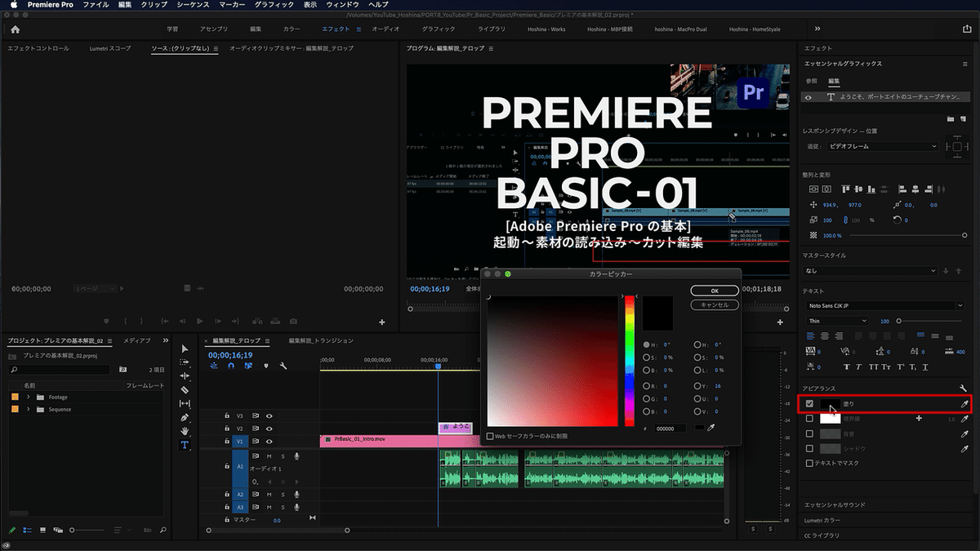The width and height of the screenshot is (980, 551).
Task: Toggle text layer visibility eye in Essential Graphics
Action: (x=809, y=96)
